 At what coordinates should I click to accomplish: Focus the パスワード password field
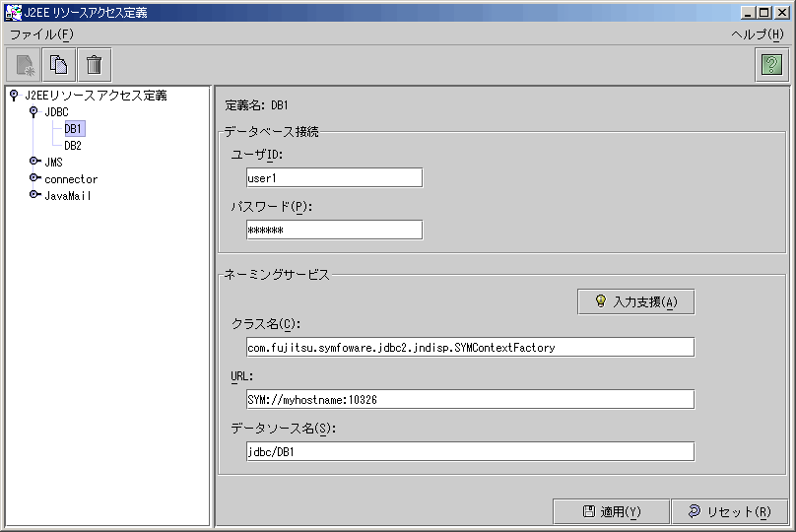pyautogui.click(x=335, y=230)
